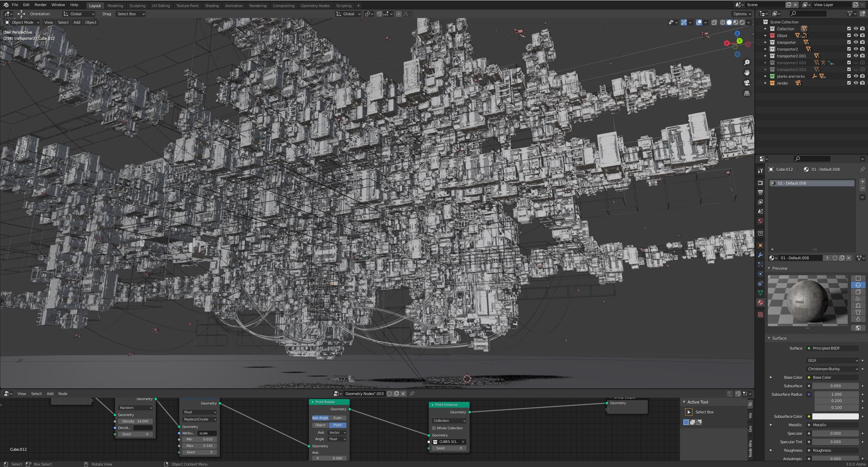This screenshot has height=467, width=868.
Task: Select rendered viewport shading
Action: (x=742, y=22)
